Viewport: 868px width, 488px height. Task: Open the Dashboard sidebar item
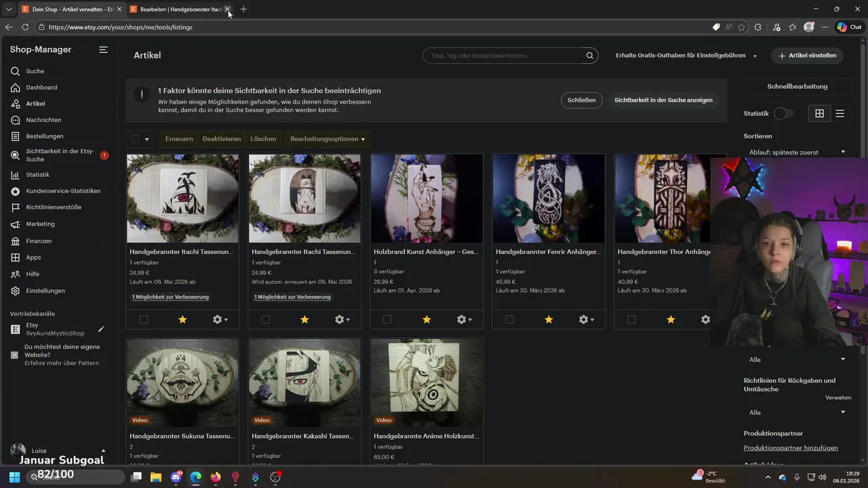[x=41, y=87]
